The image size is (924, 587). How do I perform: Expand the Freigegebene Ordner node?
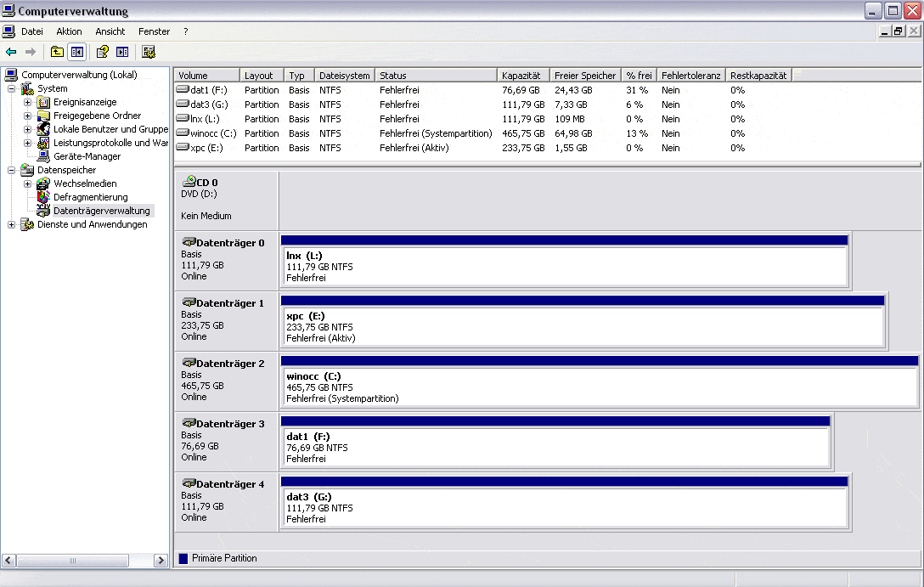tap(28, 116)
